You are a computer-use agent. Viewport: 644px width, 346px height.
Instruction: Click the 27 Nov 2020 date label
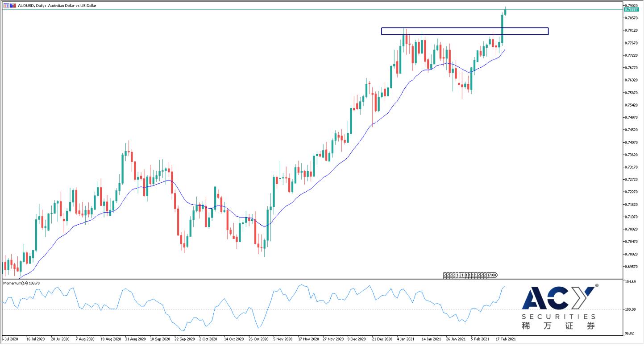(333, 339)
